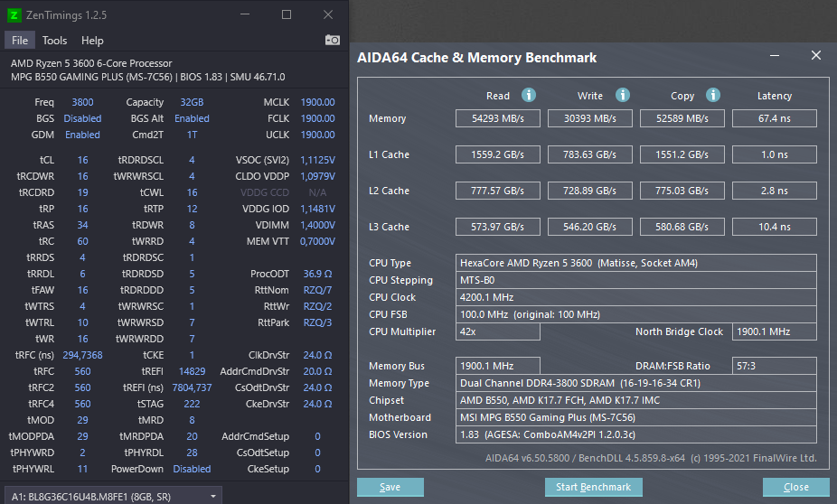Viewport: 837px width, 504px height.
Task: Click the ZenTimings green Z app icon
Action: 14,15
